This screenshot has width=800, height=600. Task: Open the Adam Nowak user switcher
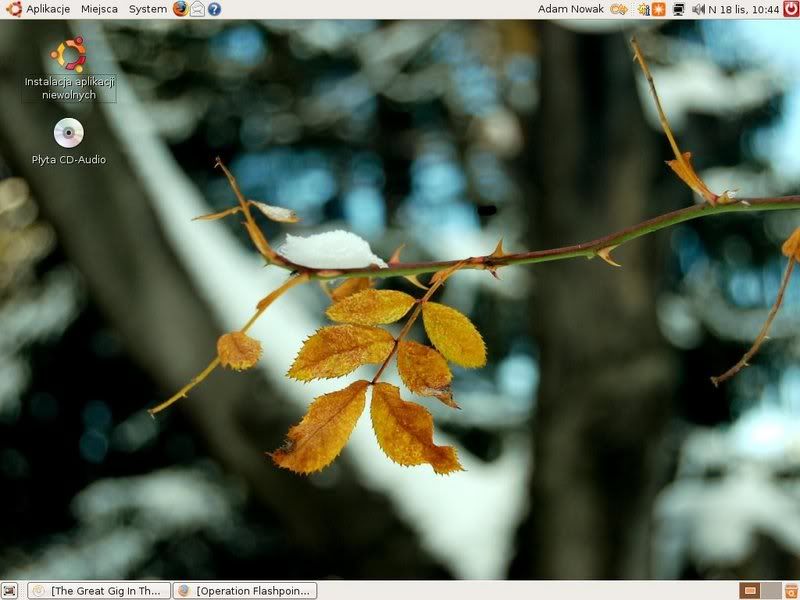click(571, 9)
